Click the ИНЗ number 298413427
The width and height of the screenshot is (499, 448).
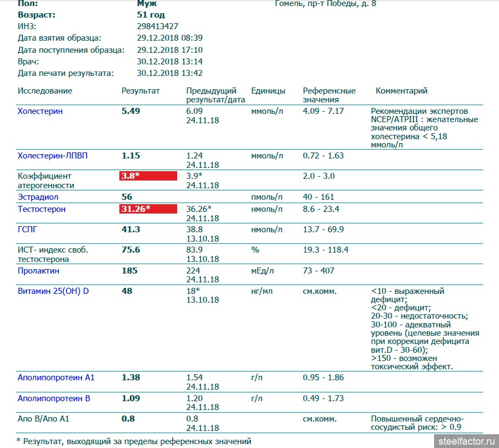(157, 26)
